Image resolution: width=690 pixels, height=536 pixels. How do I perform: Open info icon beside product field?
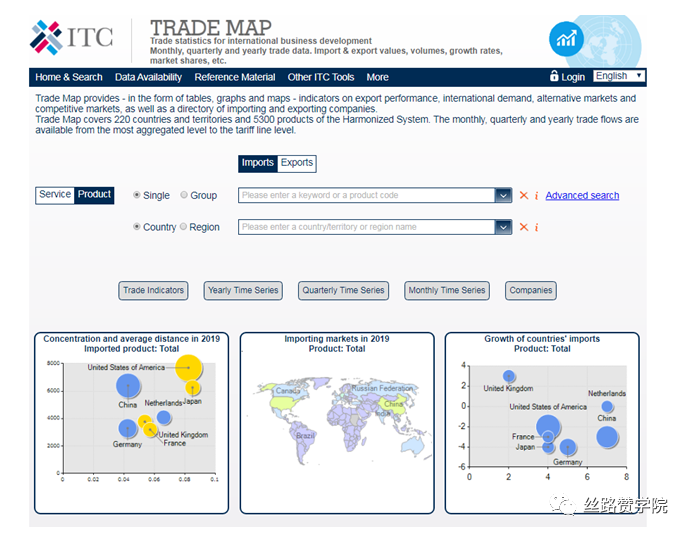click(536, 195)
